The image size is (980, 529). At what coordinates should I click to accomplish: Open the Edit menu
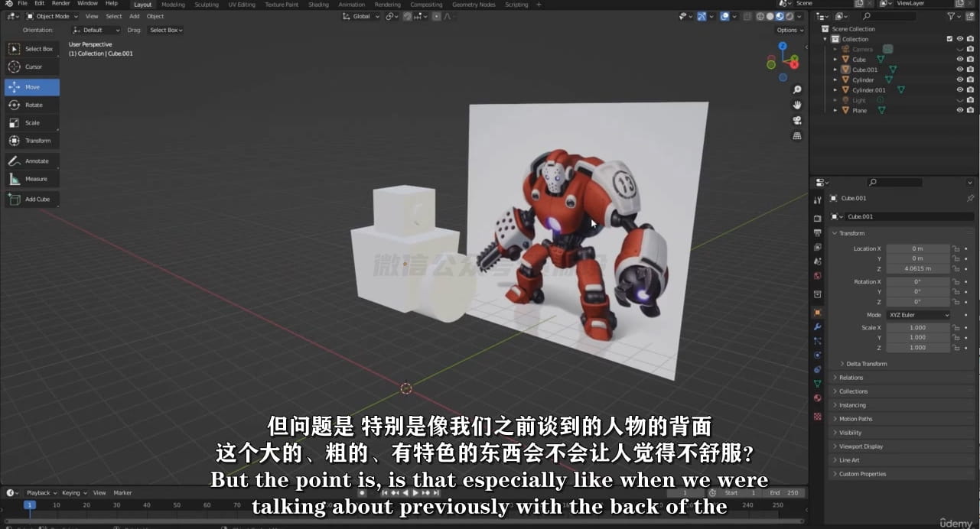(39, 4)
